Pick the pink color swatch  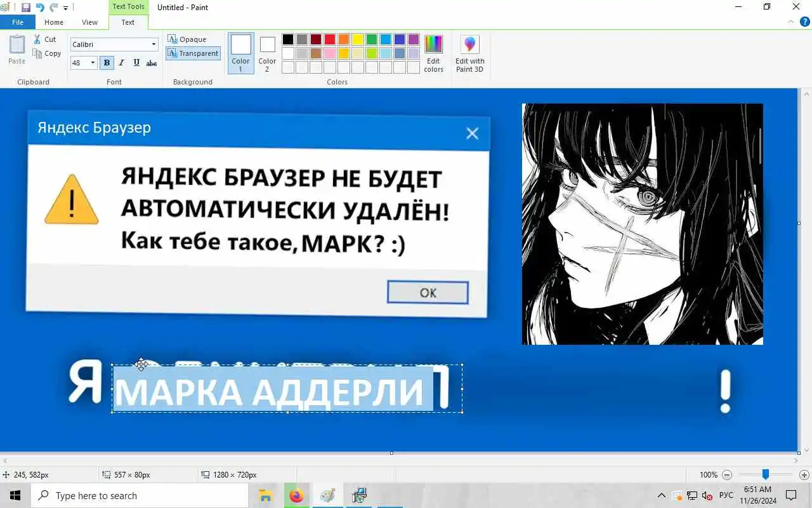pos(330,53)
